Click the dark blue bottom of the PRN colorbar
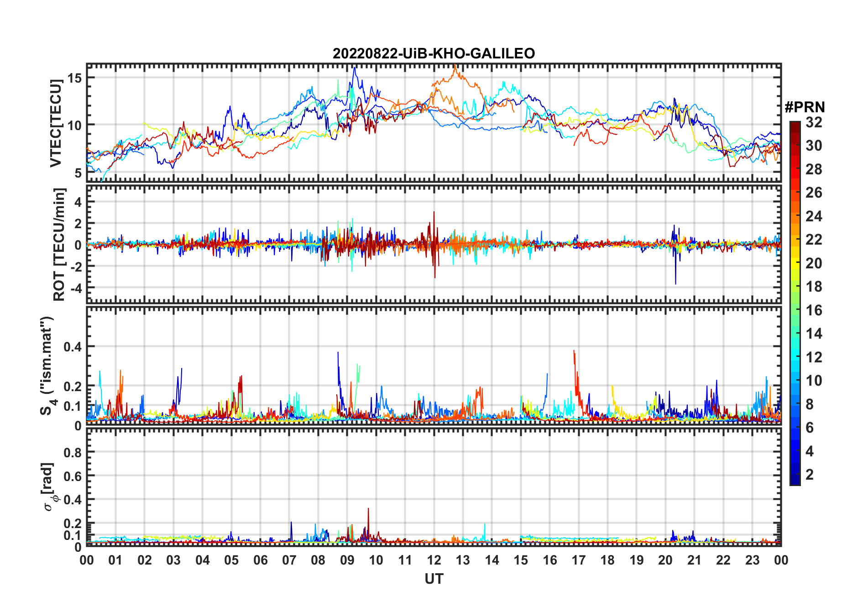Viewport: 868px width, 607px height. pyautogui.click(x=795, y=480)
